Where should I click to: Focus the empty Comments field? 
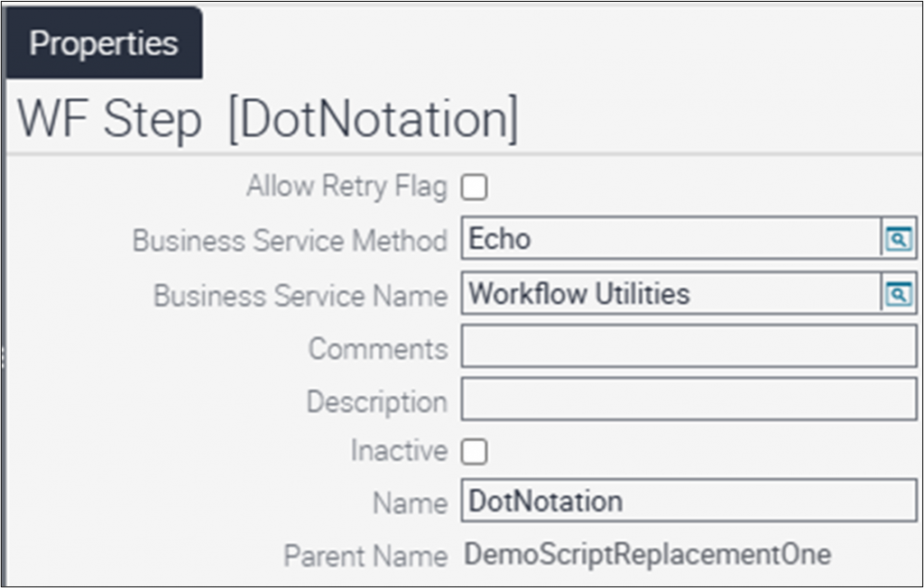click(688, 348)
